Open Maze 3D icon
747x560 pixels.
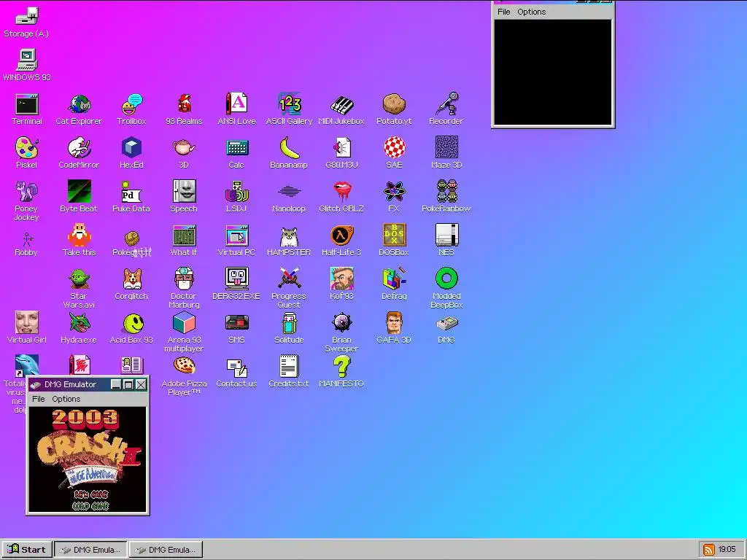(446, 153)
